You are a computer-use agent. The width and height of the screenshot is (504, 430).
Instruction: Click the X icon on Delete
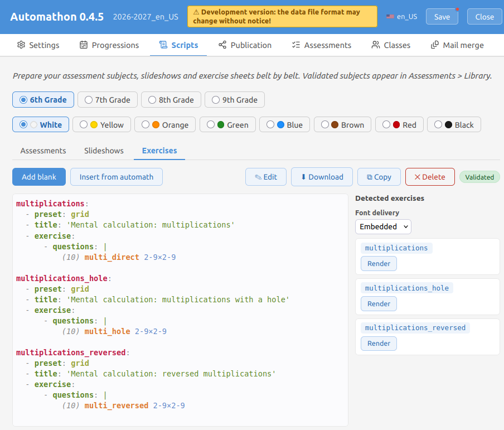point(417,177)
